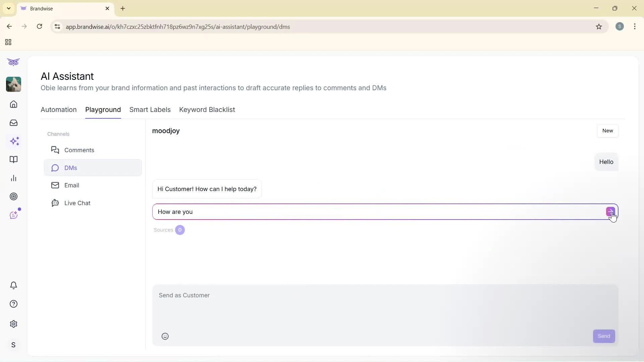Expand the Sources section
Image resolution: width=644 pixels, height=362 pixels.
coord(169,230)
